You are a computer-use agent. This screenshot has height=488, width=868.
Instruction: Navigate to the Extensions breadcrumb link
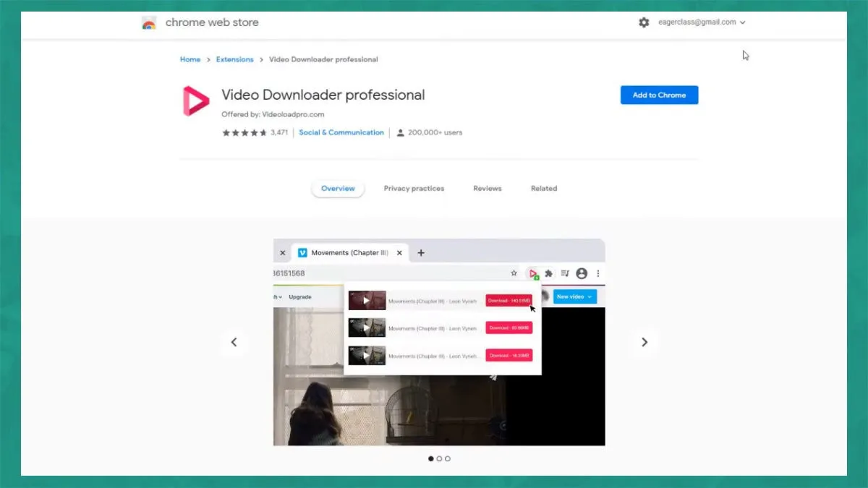[234, 59]
